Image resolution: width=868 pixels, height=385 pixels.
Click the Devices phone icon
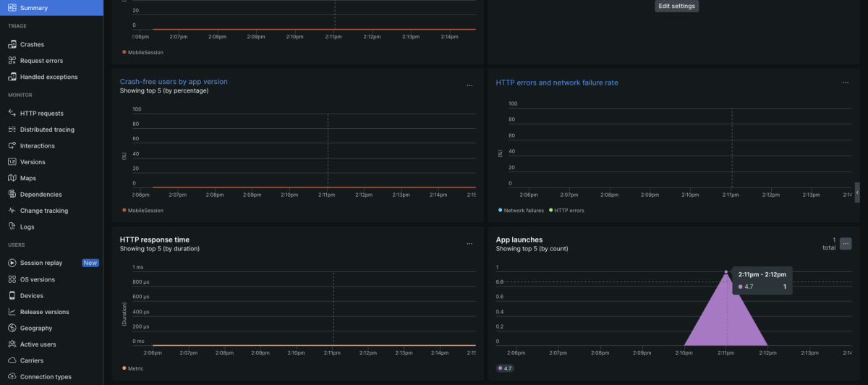(x=12, y=295)
